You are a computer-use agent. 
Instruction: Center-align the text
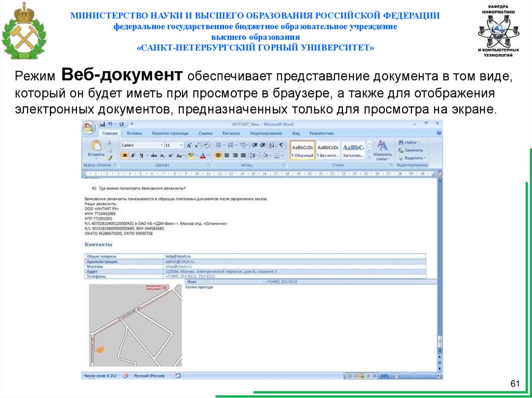(x=227, y=156)
